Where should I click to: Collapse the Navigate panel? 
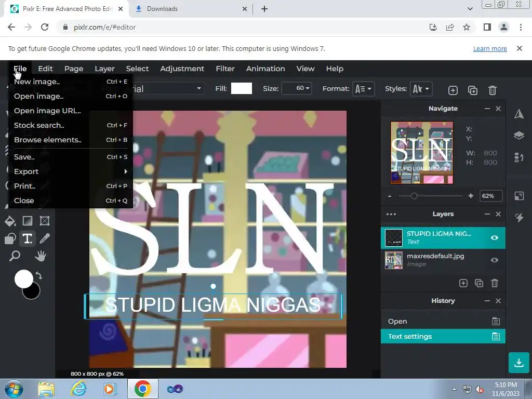click(x=487, y=109)
